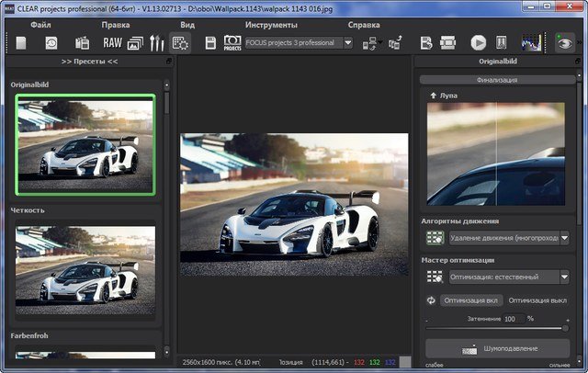Disable optimization with Оптимизация выкл
Image resolution: width=588 pixels, height=373 pixels.
pyautogui.click(x=538, y=300)
